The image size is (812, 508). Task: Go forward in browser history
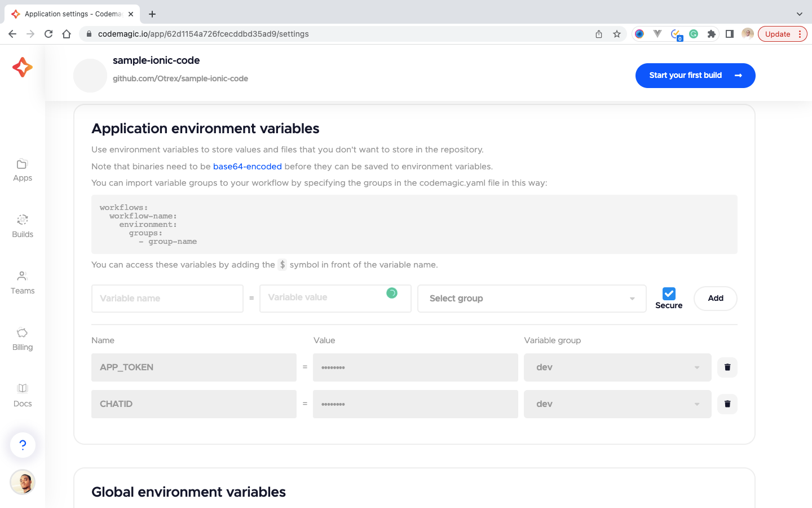point(30,34)
